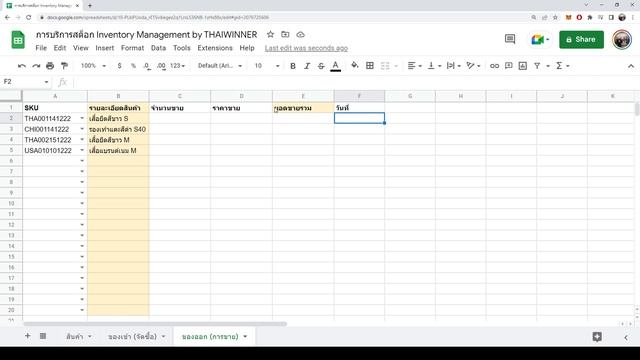This screenshot has width=640, height=360.
Task: Toggle italic formatting
Action: [307, 66]
